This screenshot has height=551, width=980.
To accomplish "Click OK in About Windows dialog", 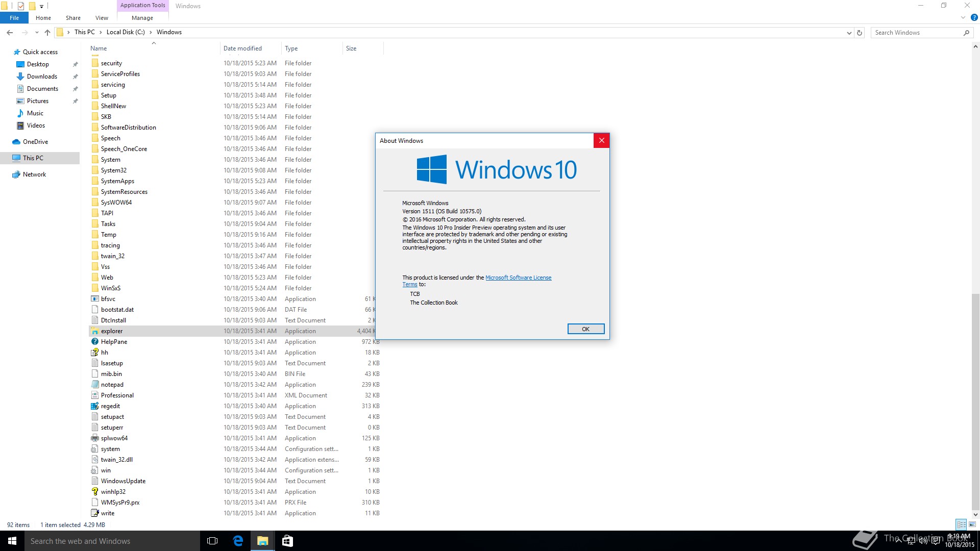I will pyautogui.click(x=586, y=329).
